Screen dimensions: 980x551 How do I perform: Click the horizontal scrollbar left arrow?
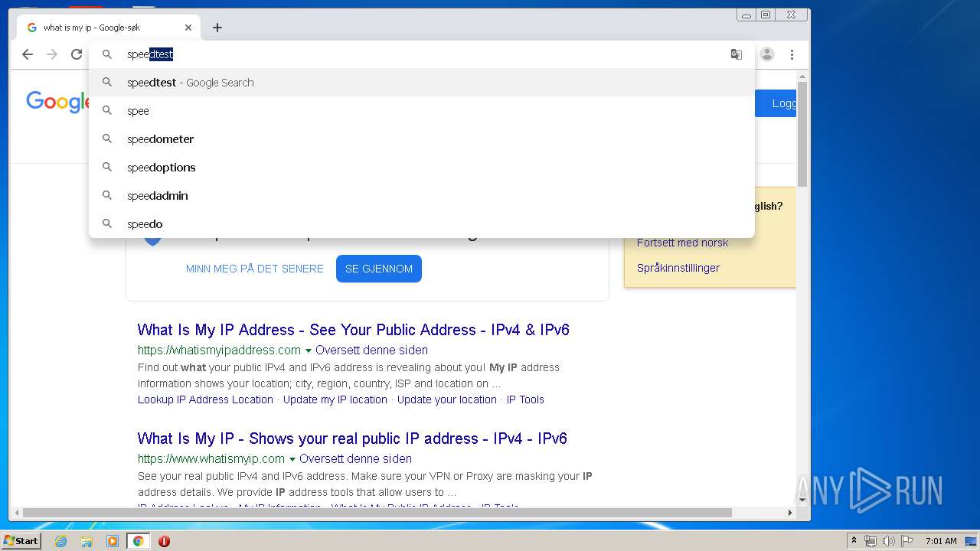16,513
